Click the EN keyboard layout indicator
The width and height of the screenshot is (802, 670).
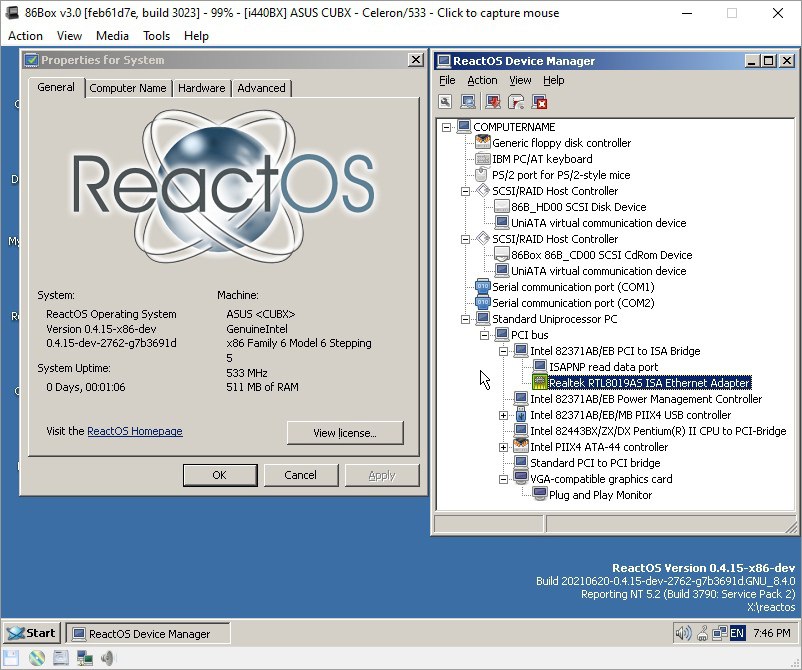(x=737, y=634)
